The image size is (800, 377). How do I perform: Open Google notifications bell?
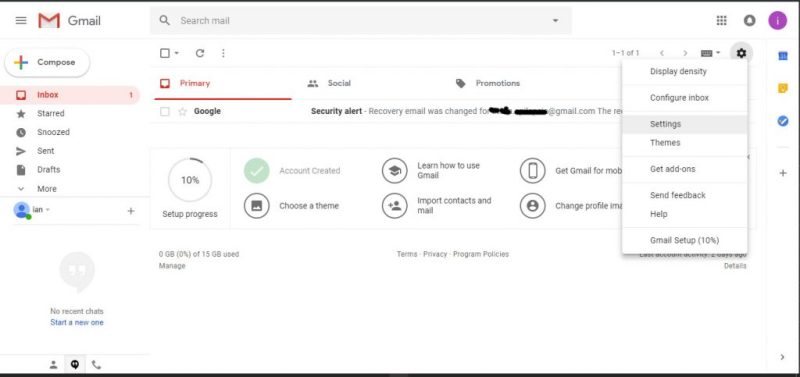[x=749, y=20]
